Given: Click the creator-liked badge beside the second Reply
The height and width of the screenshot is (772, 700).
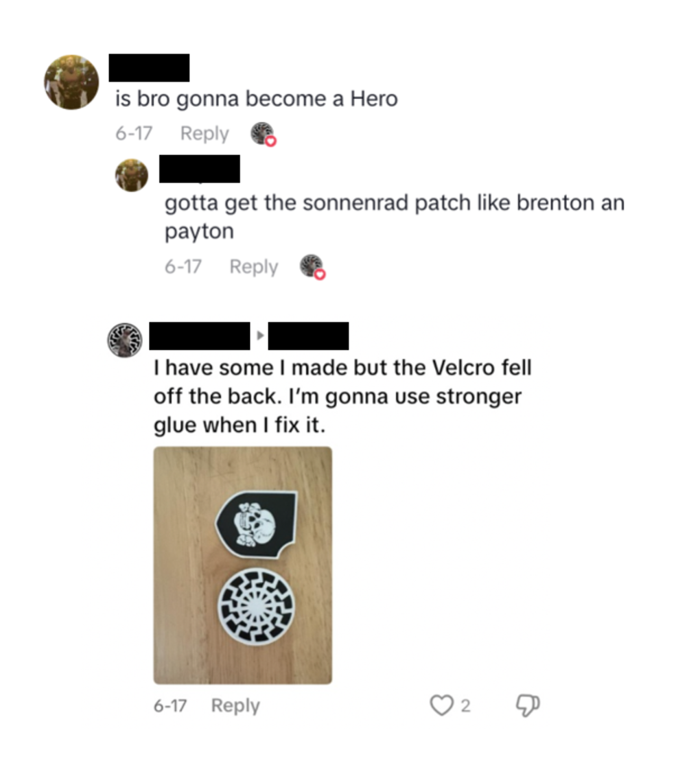Looking at the screenshot, I should (x=313, y=267).
